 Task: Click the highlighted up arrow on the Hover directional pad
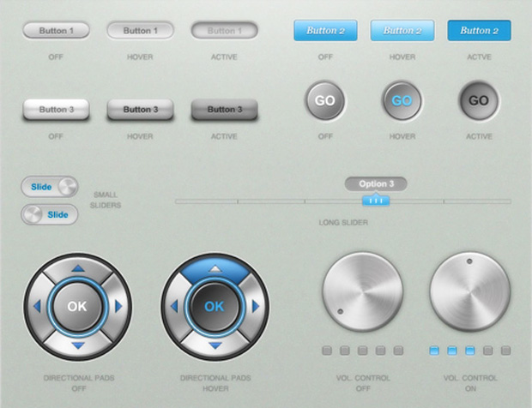coord(215,268)
